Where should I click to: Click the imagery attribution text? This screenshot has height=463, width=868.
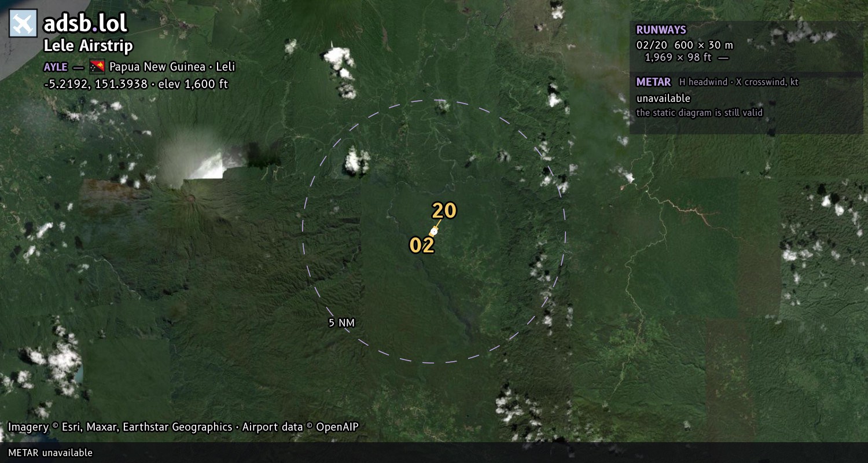pos(183,427)
